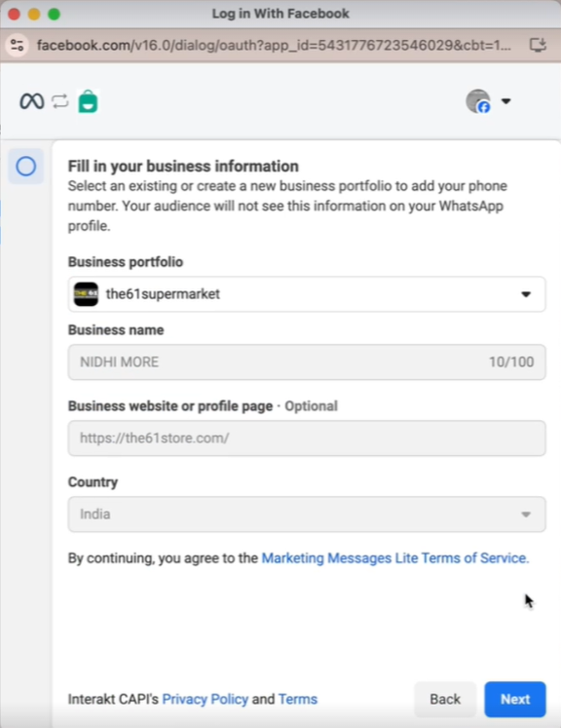Open Interakt CAPI's Privacy Policy link
This screenshot has width=561, height=728.
[206, 699]
